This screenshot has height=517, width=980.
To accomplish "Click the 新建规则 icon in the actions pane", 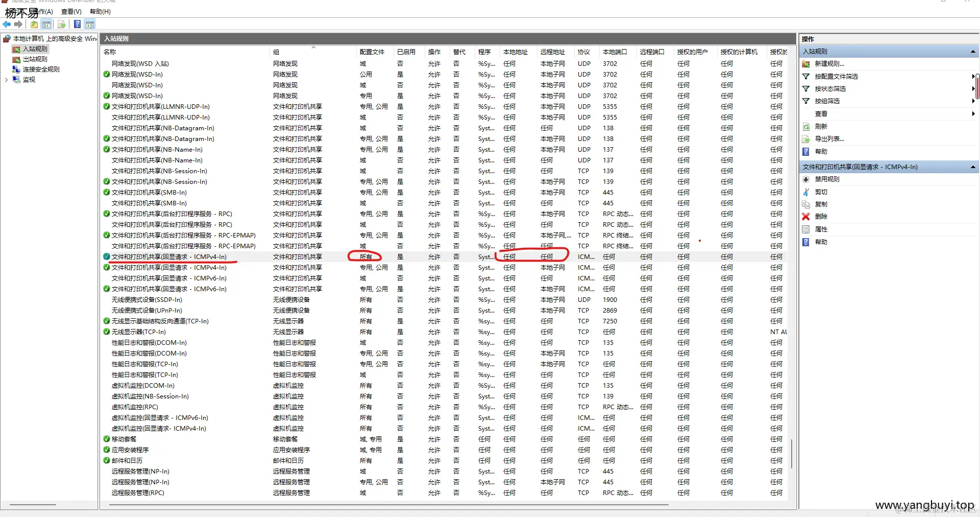I will point(806,64).
